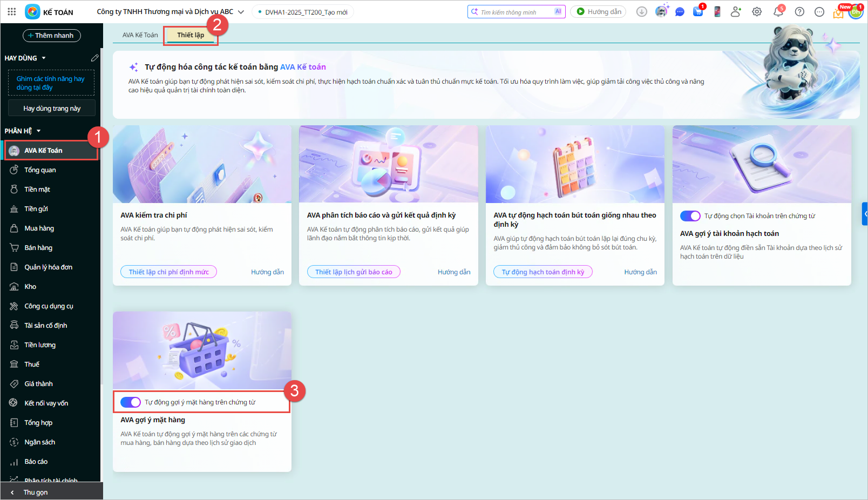Expand the company name dropdown
868x500 pixels.
click(x=241, y=12)
